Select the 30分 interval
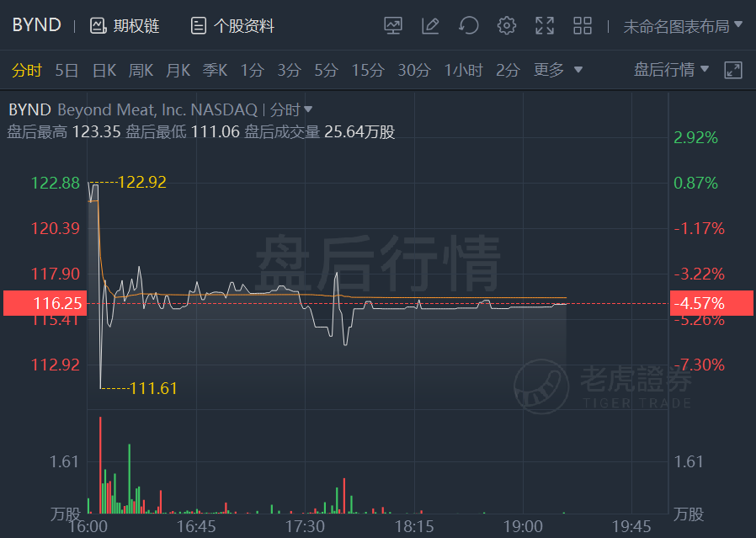Viewport: 756px width, 538px height. pyautogui.click(x=414, y=71)
